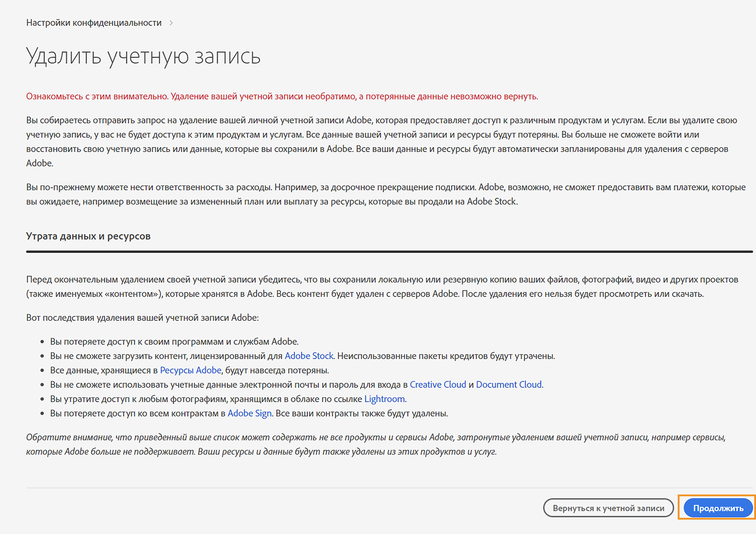Open the Lightroom link

pyautogui.click(x=384, y=399)
